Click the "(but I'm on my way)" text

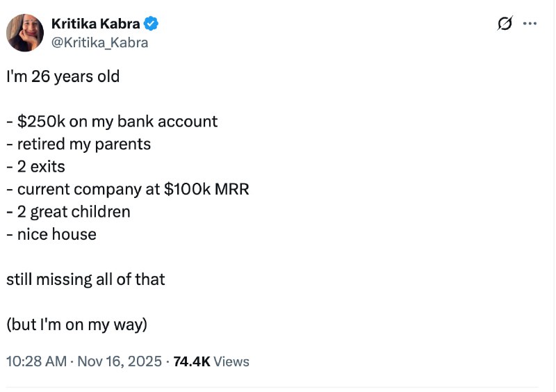[77, 325]
